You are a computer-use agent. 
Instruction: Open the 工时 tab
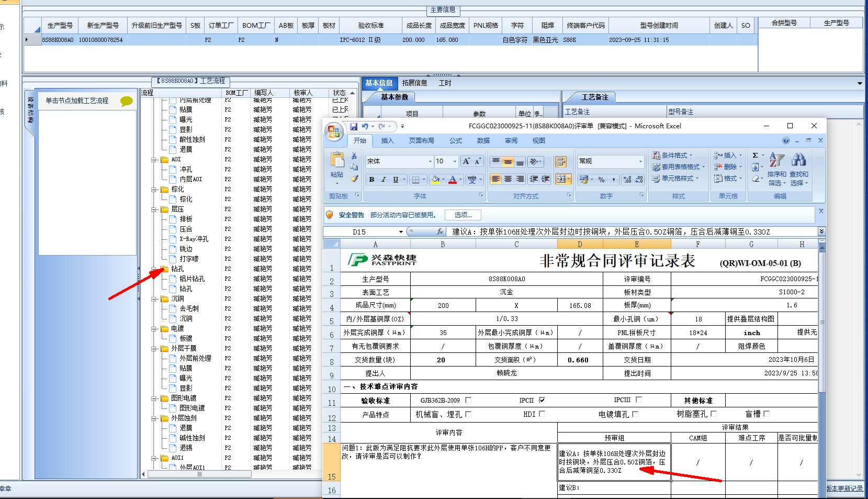(x=445, y=83)
